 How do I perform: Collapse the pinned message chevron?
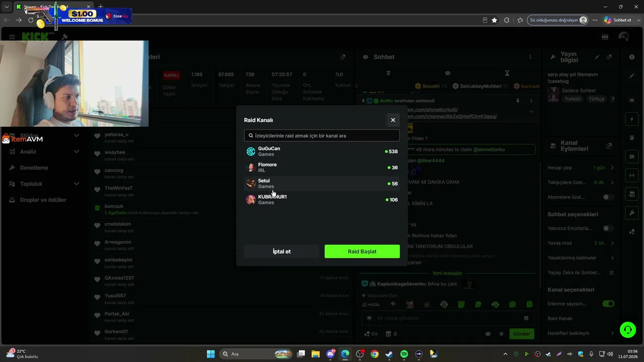(531, 112)
